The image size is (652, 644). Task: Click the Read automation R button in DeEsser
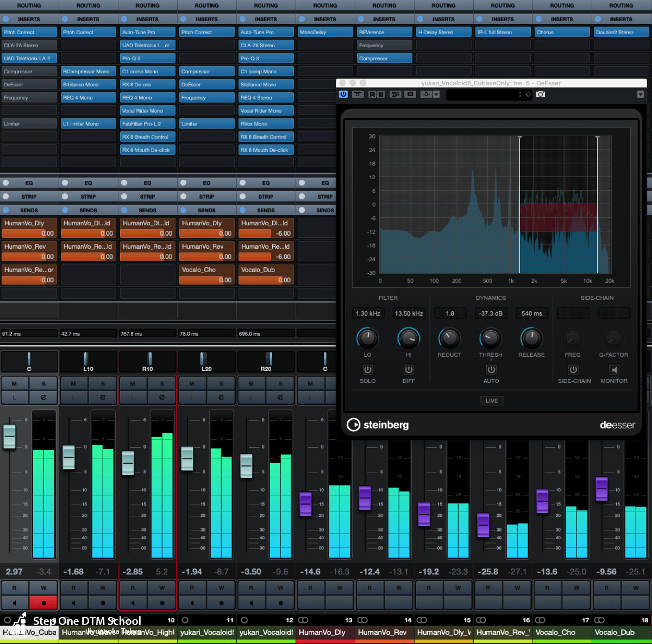[372, 94]
